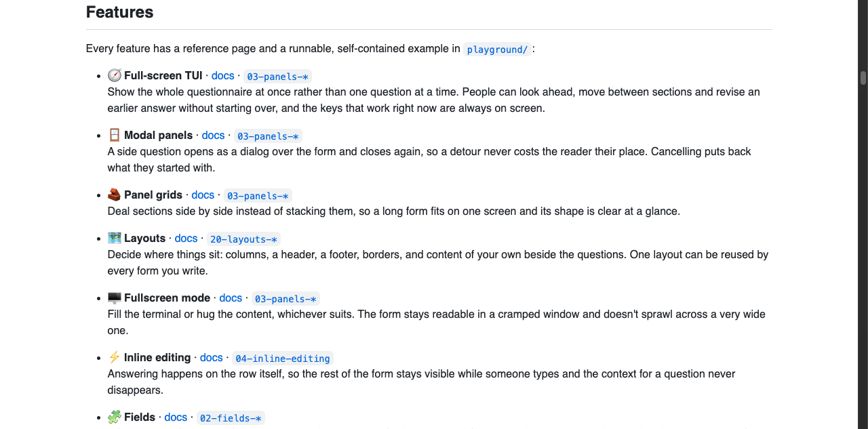This screenshot has width=868, height=429.
Task: Open the playground/ folder link
Action: coord(498,49)
